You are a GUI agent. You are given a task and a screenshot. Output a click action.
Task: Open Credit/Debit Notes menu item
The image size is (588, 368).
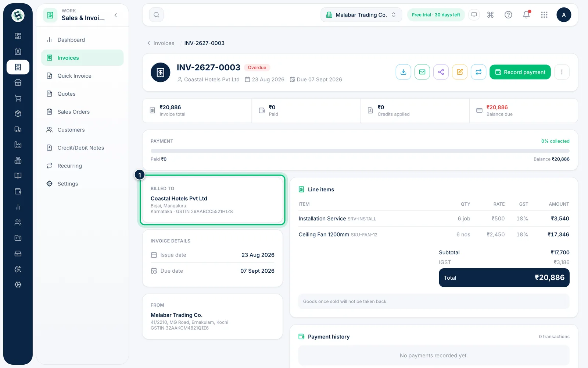(x=82, y=148)
